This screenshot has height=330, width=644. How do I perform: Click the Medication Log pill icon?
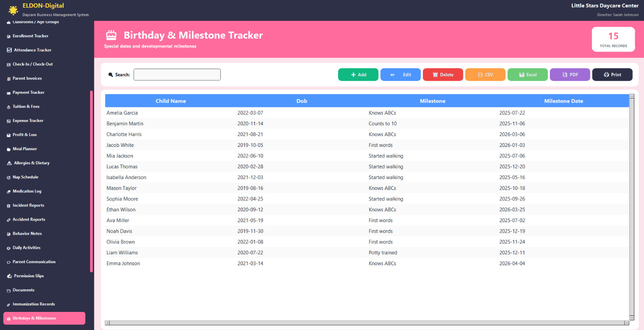[8, 192]
